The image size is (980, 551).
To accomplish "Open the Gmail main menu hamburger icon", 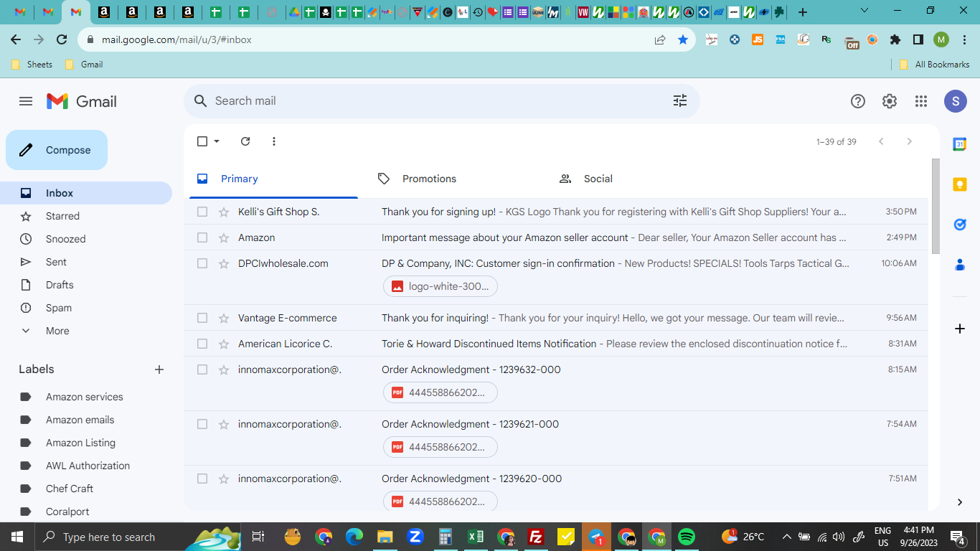I will [x=26, y=101].
